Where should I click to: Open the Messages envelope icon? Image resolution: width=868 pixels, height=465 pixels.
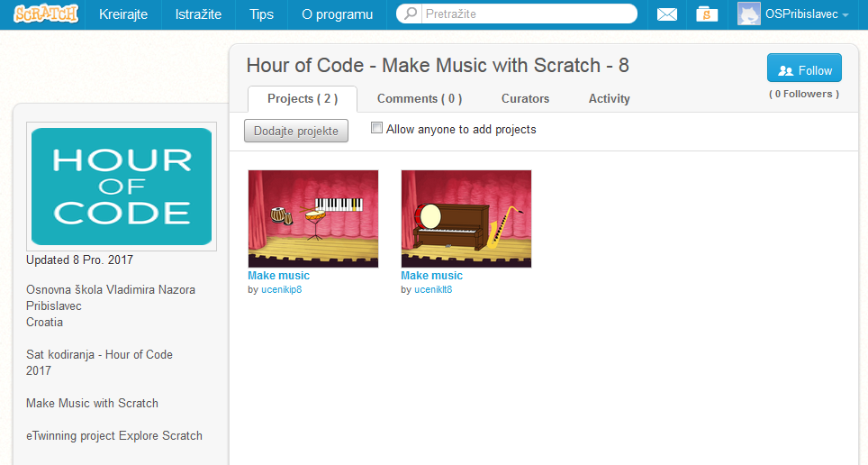(667, 14)
